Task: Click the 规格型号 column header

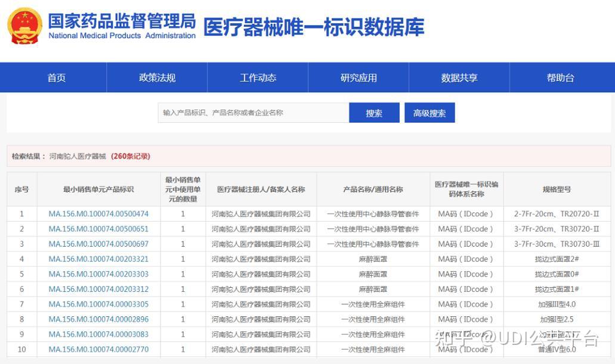Action: [557, 189]
